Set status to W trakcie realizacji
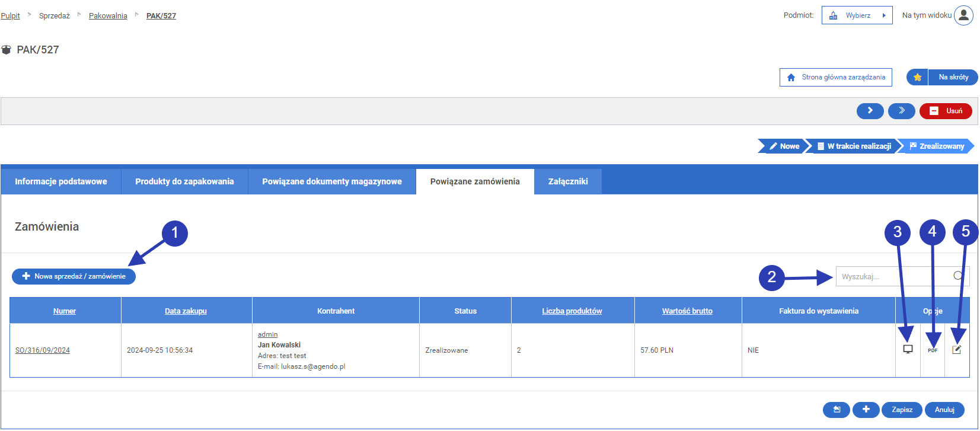This screenshot has height=431, width=980. click(x=854, y=146)
